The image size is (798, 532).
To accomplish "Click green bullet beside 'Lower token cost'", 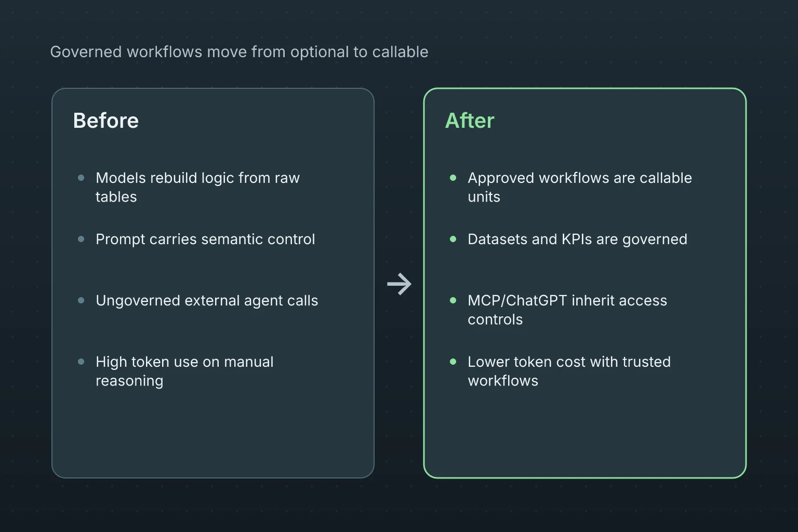I will coord(453,362).
